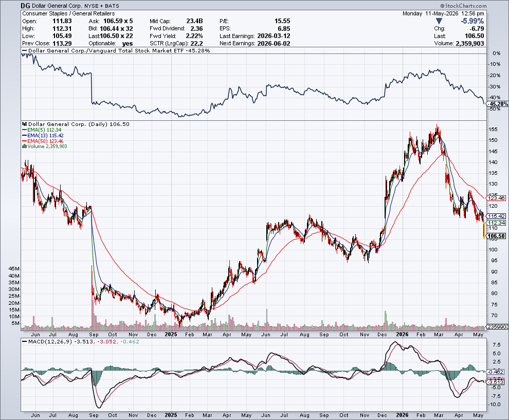The image size is (509, 420).
Task: Click the EMA(50) 123.46 legend entry
Action: coord(43,141)
